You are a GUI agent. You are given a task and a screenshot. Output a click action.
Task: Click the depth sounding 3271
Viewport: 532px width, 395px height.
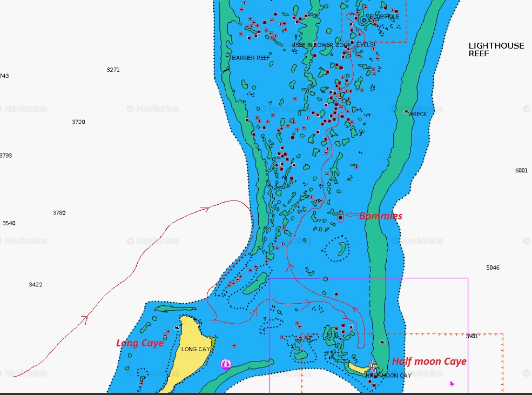(113, 70)
